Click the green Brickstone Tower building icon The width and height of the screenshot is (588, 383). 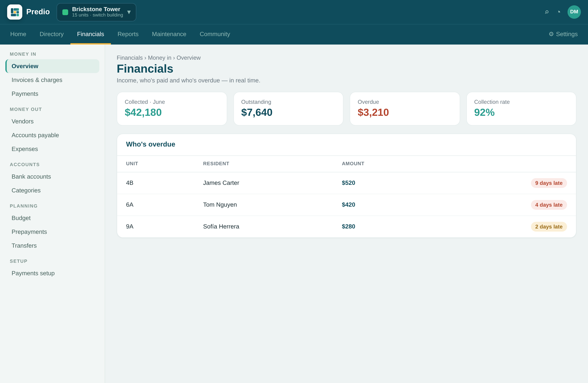click(x=65, y=12)
